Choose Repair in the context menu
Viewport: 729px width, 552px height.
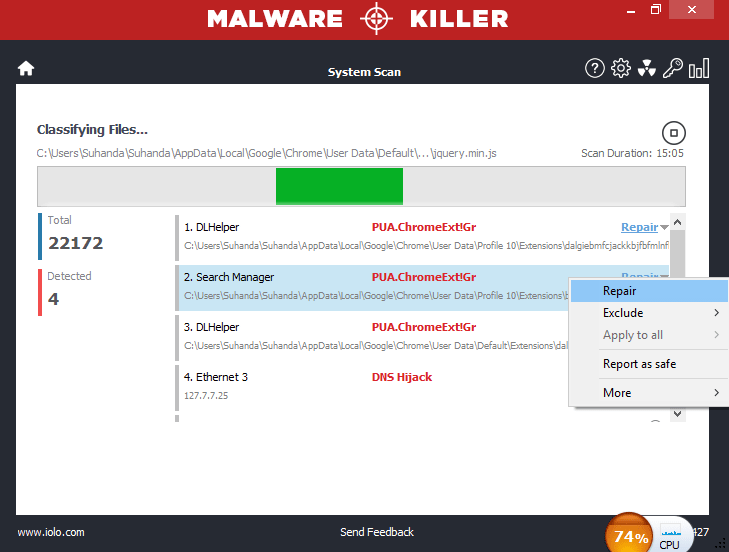(649, 291)
